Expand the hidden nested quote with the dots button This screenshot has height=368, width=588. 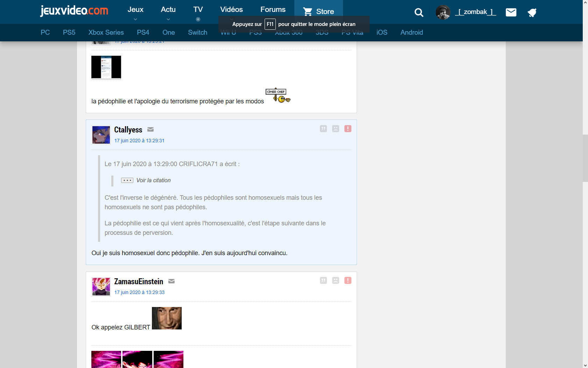127,180
